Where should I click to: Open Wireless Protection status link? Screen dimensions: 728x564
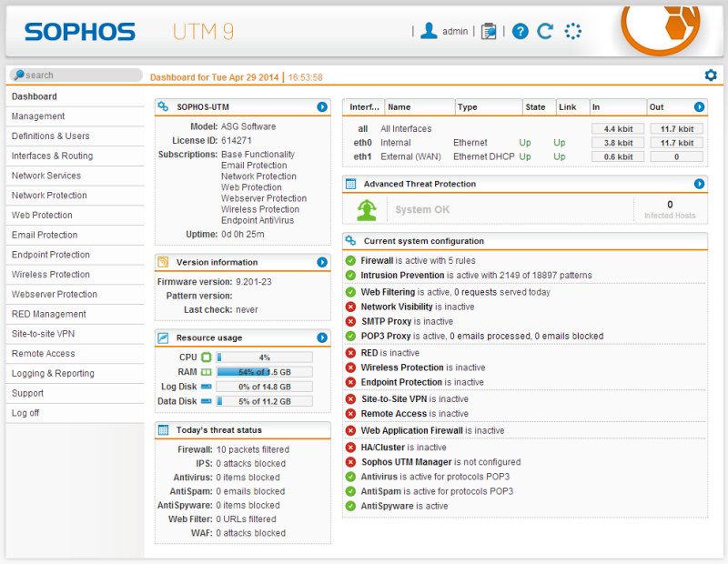(402, 368)
